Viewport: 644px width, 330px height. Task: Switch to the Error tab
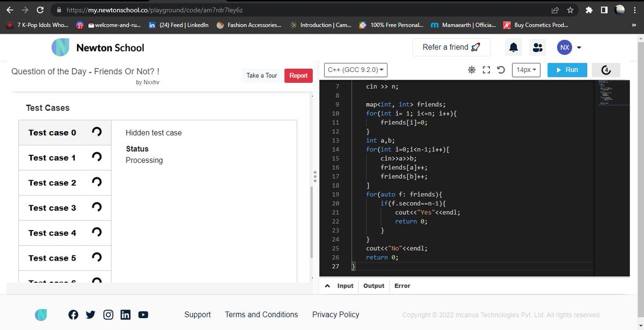click(x=402, y=286)
